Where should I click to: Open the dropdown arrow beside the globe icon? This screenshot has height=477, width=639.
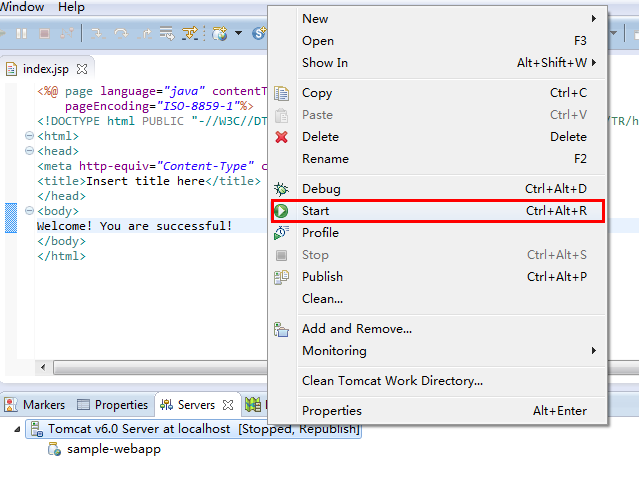[238, 33]
